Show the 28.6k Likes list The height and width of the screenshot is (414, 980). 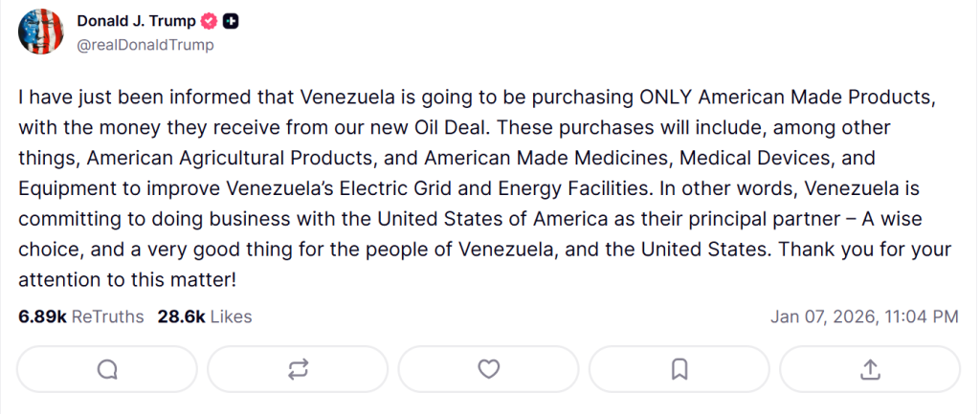[x=205, y=316]
